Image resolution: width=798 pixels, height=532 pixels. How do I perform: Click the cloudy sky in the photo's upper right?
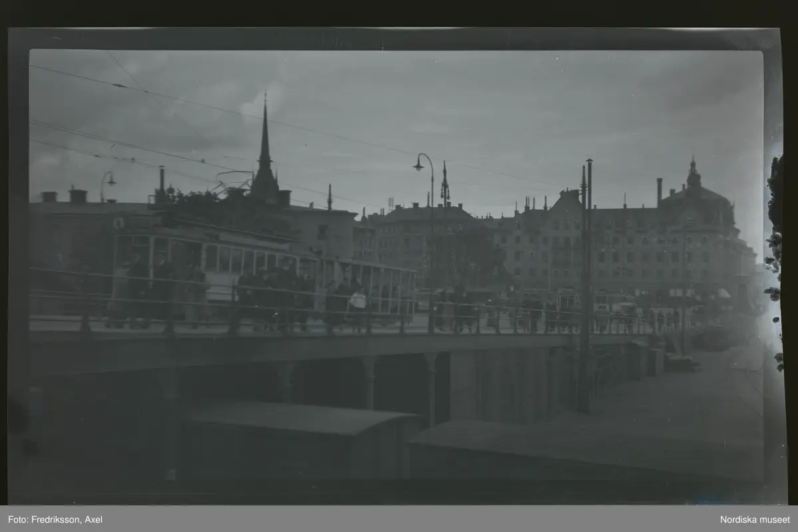[x=632, y=106]
